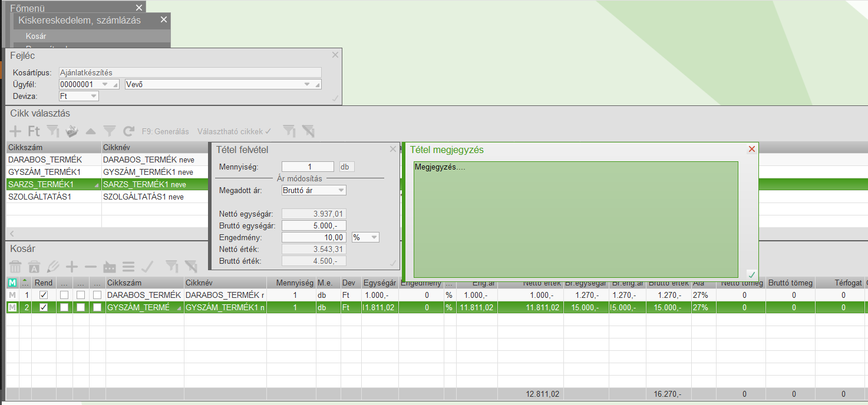The height and width of the screenshot is (405, 868).
Task: Tick third checkbox column in GYSZÁM_TERMÉ row
Action: pos(81,307)
